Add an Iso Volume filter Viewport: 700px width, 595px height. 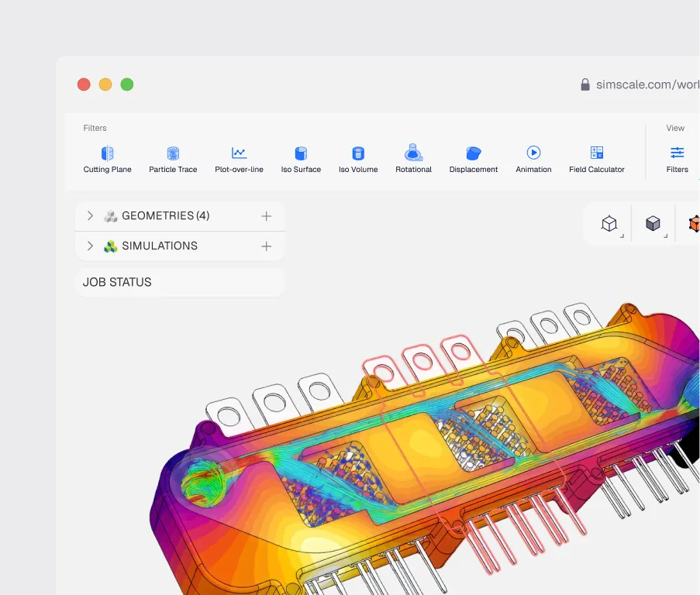tap(358, 160)
